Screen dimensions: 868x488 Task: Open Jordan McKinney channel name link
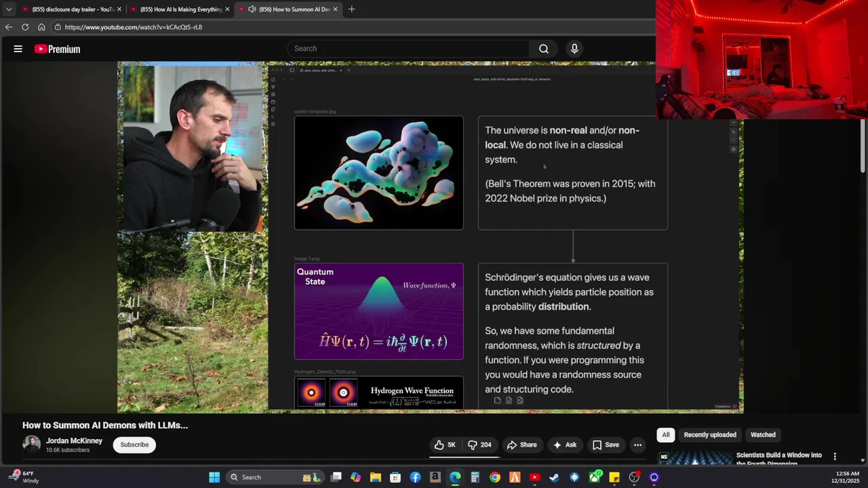(74, 441)
